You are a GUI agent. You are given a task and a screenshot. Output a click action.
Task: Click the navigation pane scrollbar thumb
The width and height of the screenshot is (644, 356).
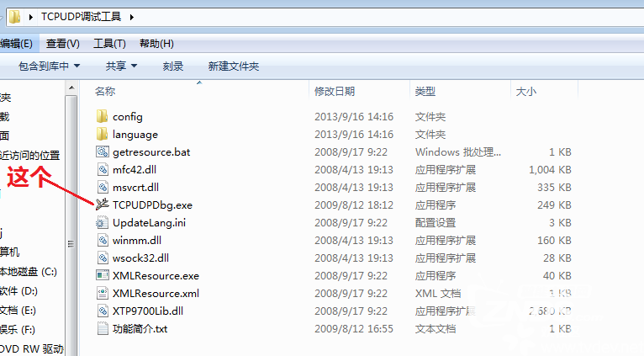[71, 244]
